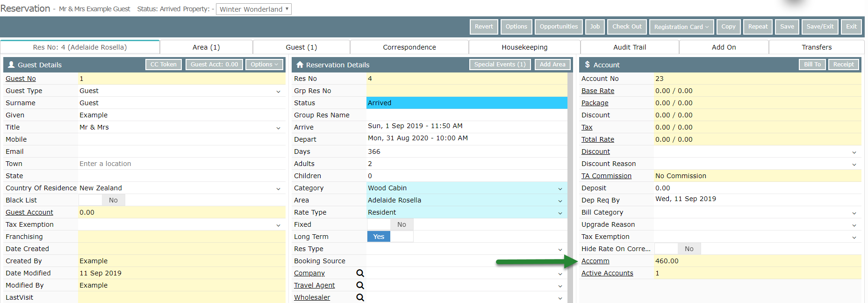Click the Bill To button
The image size is (868, 303).
(812, 65)
